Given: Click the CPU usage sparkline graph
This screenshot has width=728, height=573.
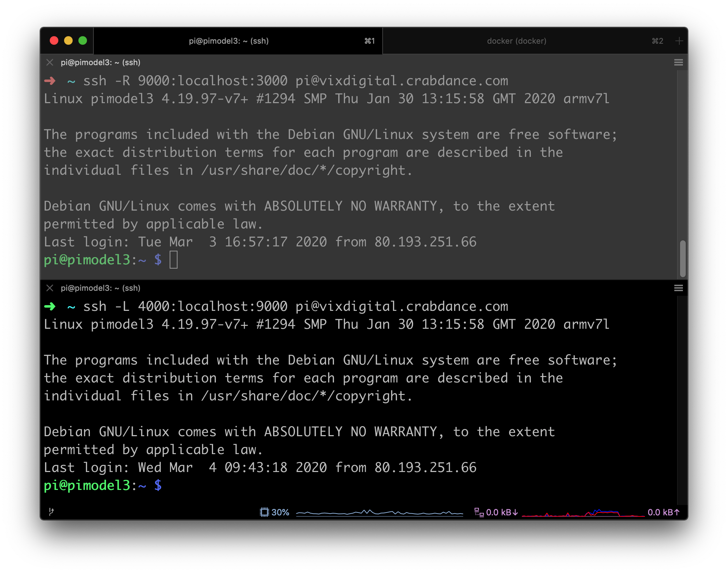Looking at the screenshot, I should pos(379,512).
